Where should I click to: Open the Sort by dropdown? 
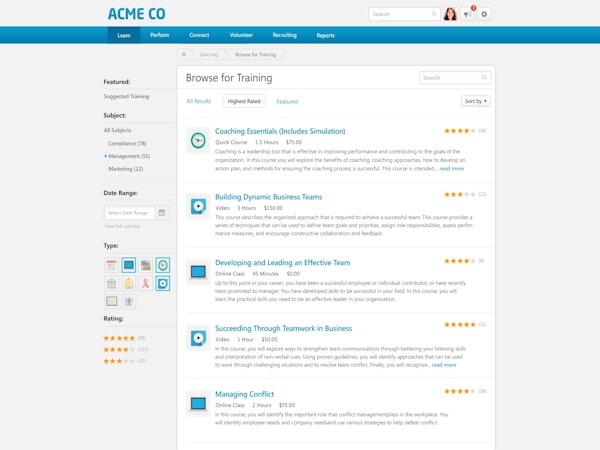(475, 101)
